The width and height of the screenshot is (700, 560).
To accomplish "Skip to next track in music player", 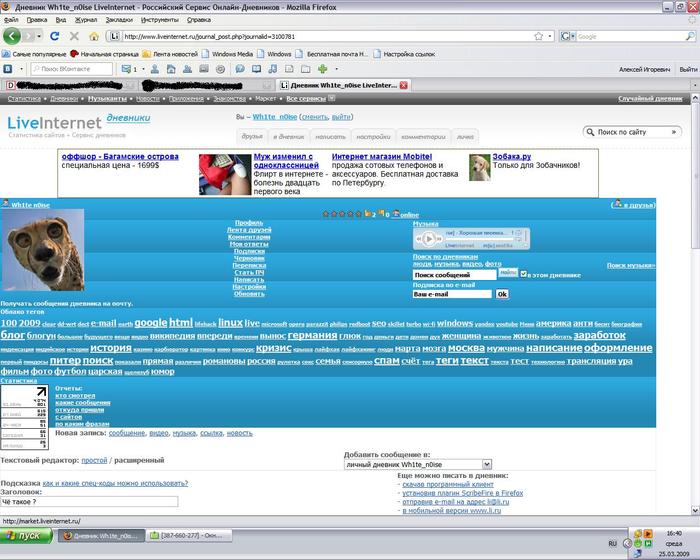I will 438,239.
